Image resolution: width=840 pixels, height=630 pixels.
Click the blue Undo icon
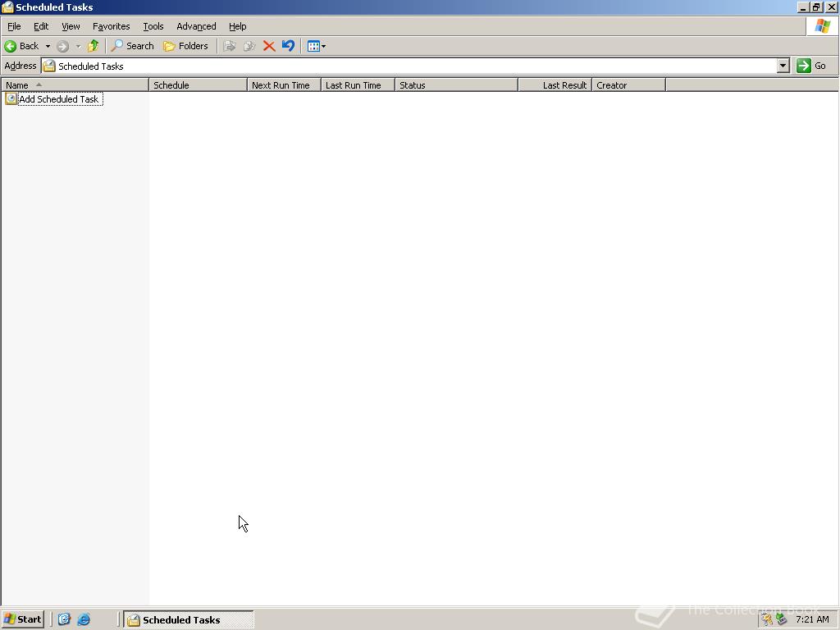point(288,46)
